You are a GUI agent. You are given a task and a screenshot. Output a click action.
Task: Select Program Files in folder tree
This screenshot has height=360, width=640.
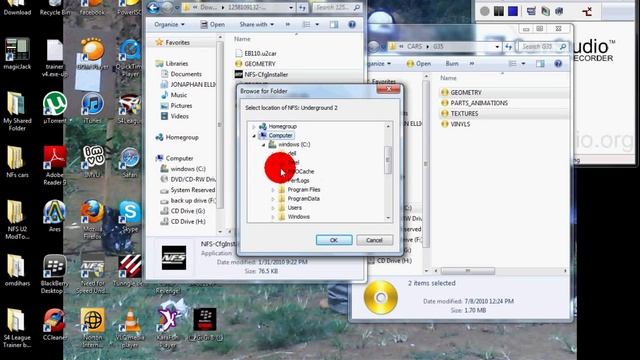[x=304, y=190]
